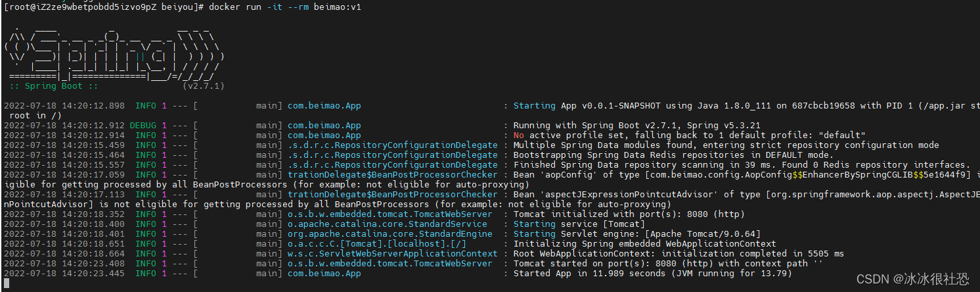Viewport: 980px width, 292px height.
Task: Click timestamp '2022-07-18 14:20:12.898'
Action: (x=64, y=106)
